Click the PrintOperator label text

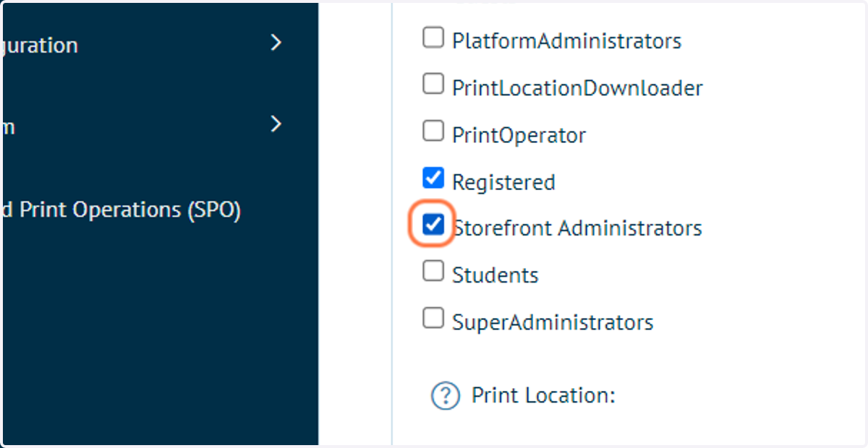tap(519, 134)
